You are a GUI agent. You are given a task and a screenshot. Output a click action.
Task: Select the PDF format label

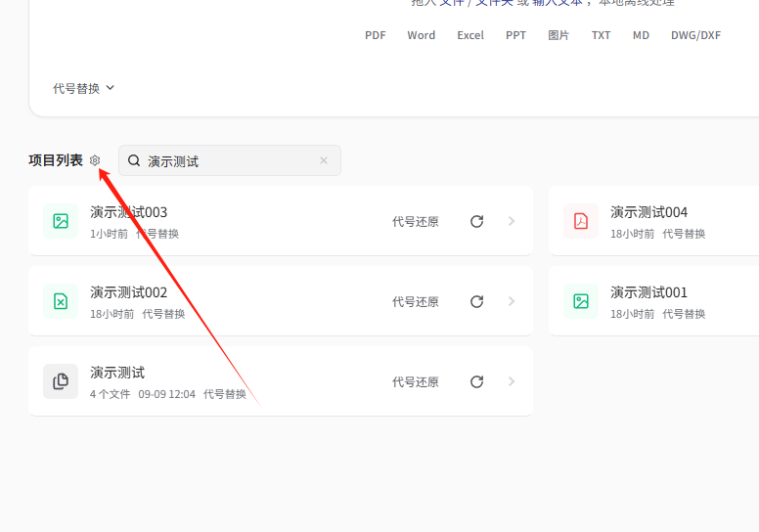[x=376, y=35]
